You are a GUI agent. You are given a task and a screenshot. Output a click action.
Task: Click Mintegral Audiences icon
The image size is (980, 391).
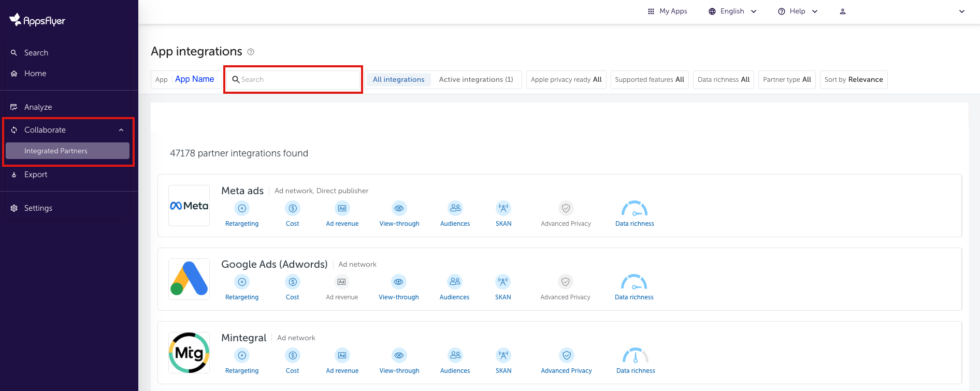click(x=455, y=355)
